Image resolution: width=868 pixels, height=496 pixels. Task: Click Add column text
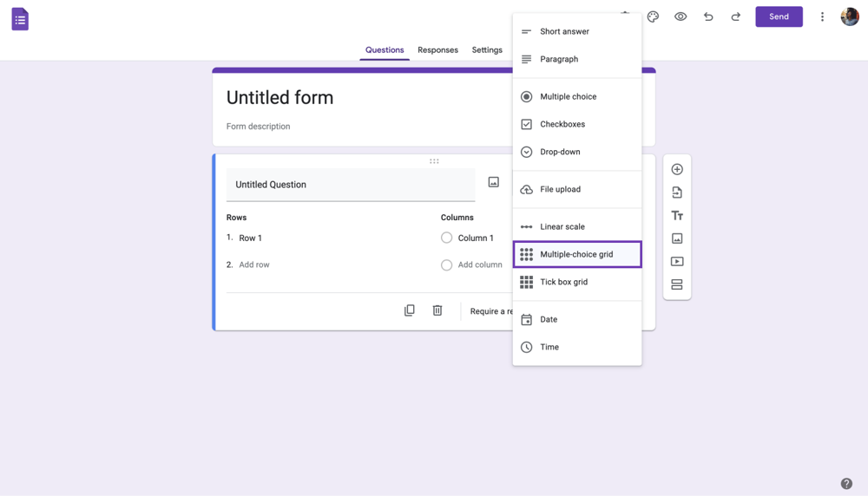(480, 264)
